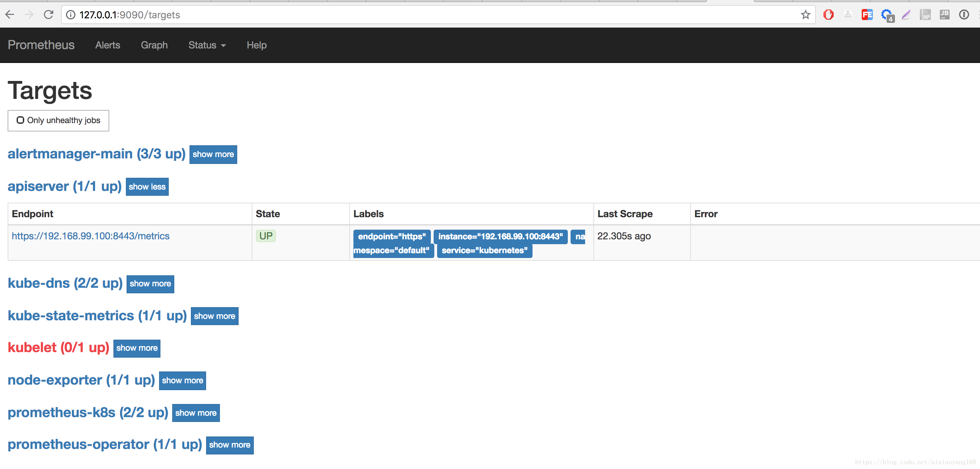Expand kubelet targets with show more
The image size is (980, 469).
[x=137, y=348]
